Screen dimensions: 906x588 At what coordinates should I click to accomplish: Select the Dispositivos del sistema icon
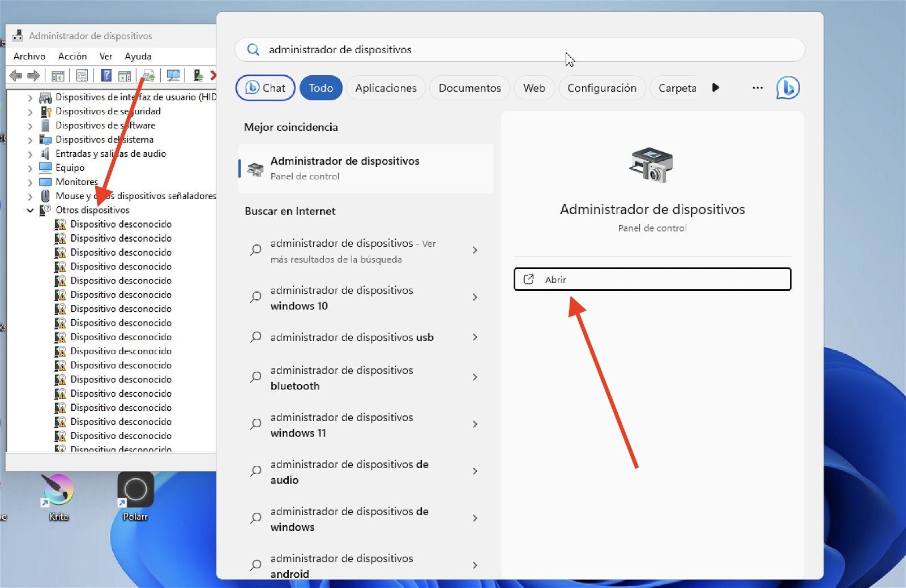point(45,140)
